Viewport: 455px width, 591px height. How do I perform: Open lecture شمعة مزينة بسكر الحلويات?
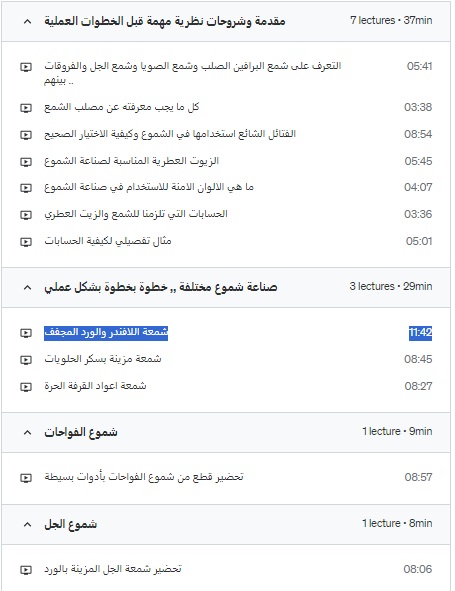pyautogui.click(x=103, y=359)
